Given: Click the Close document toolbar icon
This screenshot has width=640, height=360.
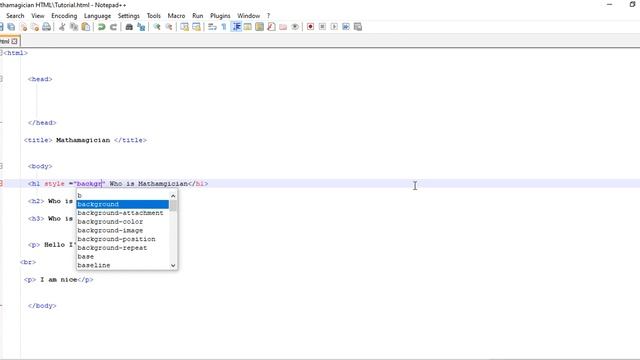Looking at the screenshot, I should click(x=23, y=27).
